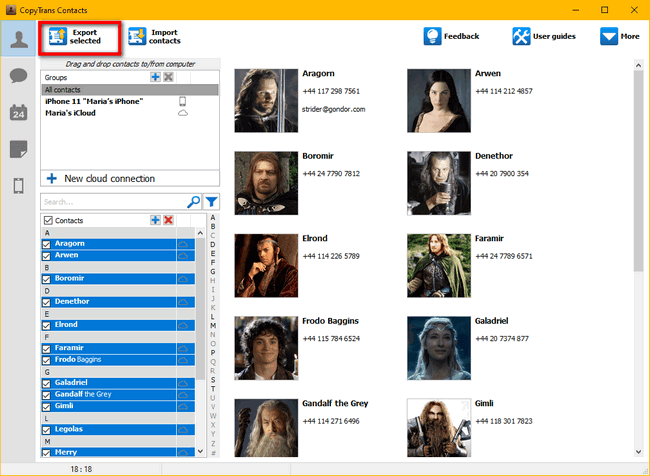Open Gimli's contact photo
Viewport: 650px width, 476px height.
pyautogui.click(x=439, y=428)
